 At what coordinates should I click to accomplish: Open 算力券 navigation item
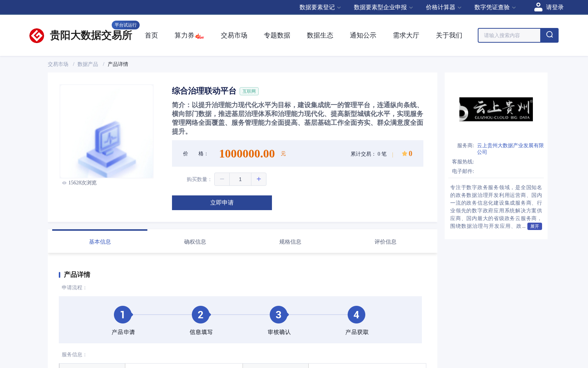[184, 35]
